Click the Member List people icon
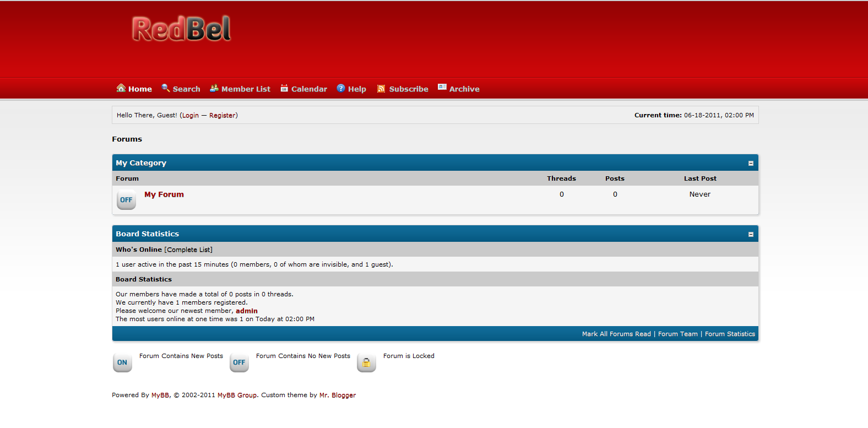Viewport: 868px width, 428px height. 214,88
